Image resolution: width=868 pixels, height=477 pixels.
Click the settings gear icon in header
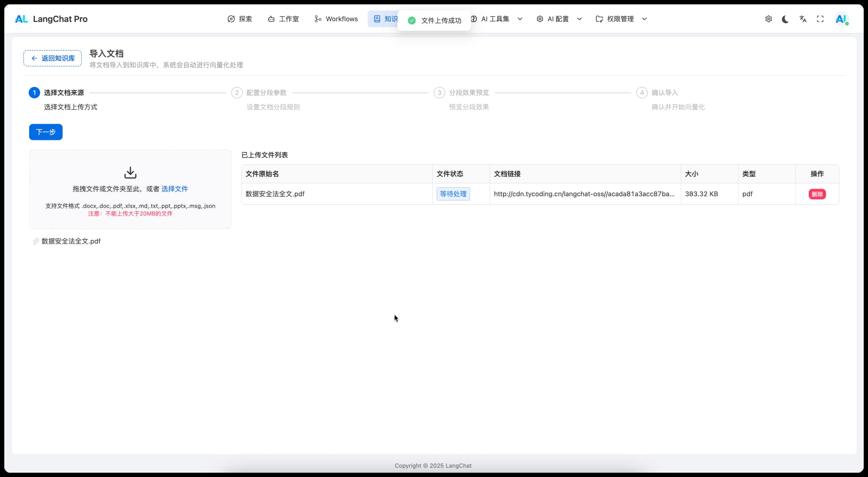(768, 19)
